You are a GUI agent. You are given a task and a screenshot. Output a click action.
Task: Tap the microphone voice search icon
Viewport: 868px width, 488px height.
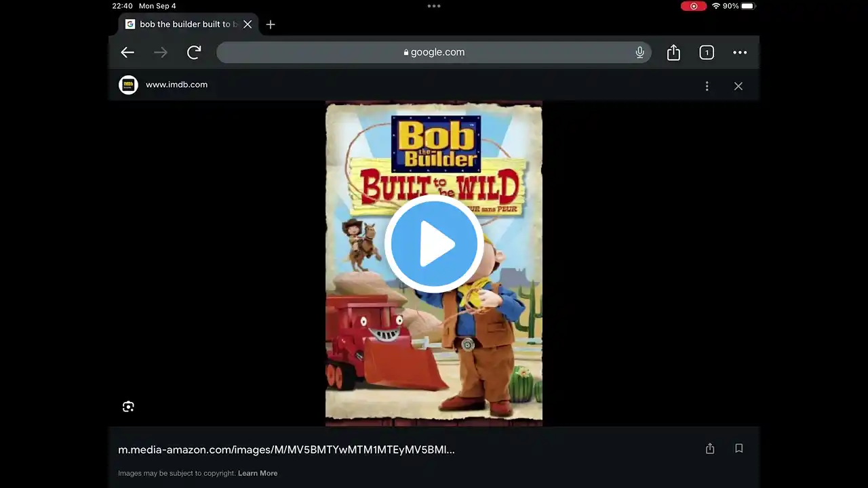[x=639, y=52]
